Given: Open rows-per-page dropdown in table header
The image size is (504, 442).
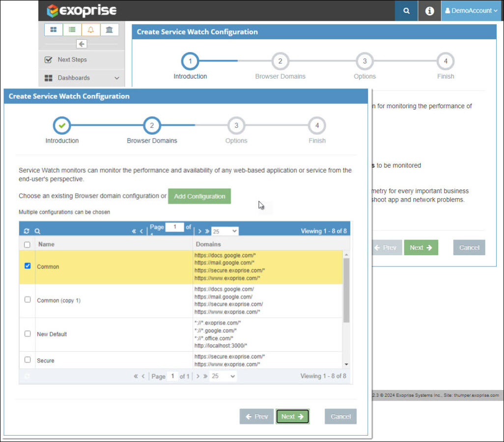Looking at the screenshot, I should pyautogui.click(x=224, y=231).
